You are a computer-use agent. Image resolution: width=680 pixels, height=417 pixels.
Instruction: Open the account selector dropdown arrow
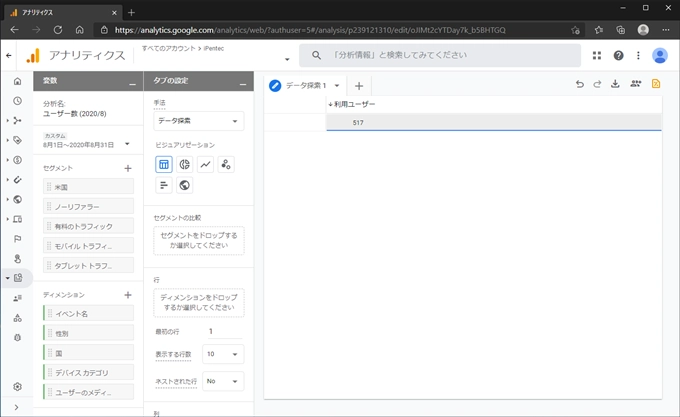point(287,59)
